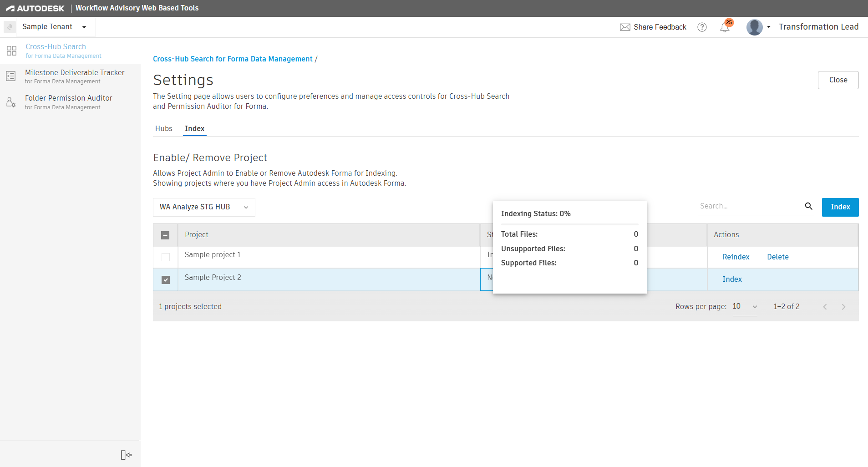Image resolution: width=868 pixels, height=467 pixels.
Task: Click the Share Feedback link text
Action: pos(660,27)
